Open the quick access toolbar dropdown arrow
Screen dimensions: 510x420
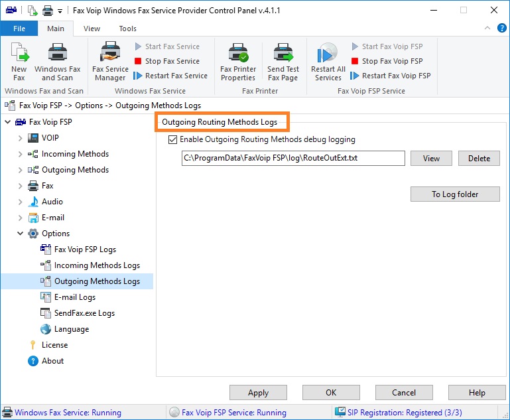(60, 11)
